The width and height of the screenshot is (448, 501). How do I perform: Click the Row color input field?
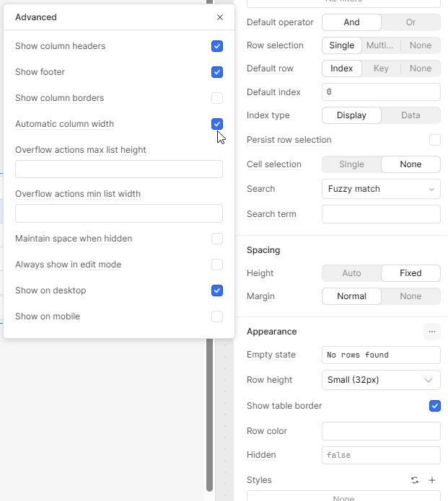coord(381,431)
